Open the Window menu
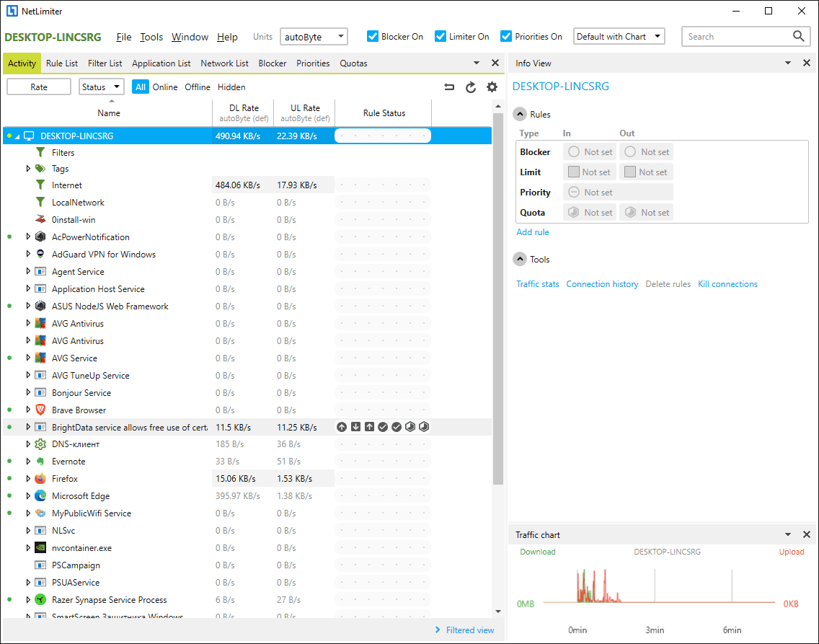 click(190, 37)
